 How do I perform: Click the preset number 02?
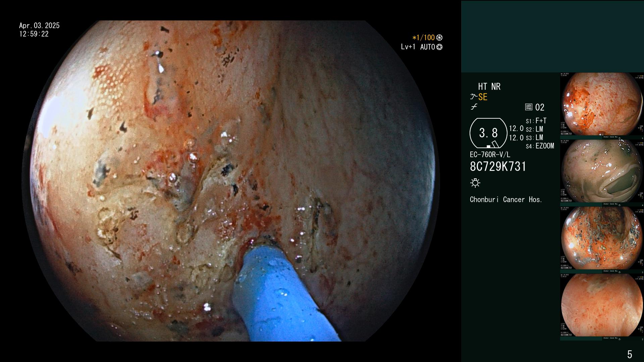[x=540, y=108]
